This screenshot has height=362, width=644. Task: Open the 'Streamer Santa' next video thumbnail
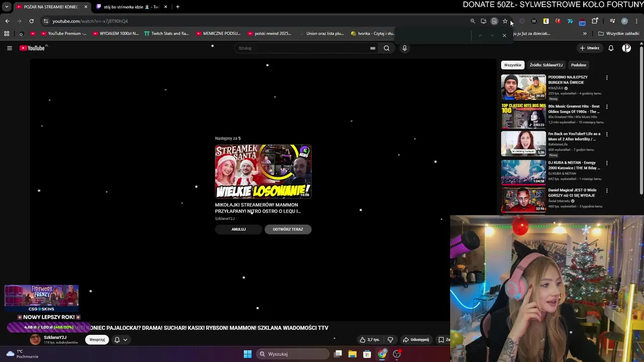click(263, 171)
